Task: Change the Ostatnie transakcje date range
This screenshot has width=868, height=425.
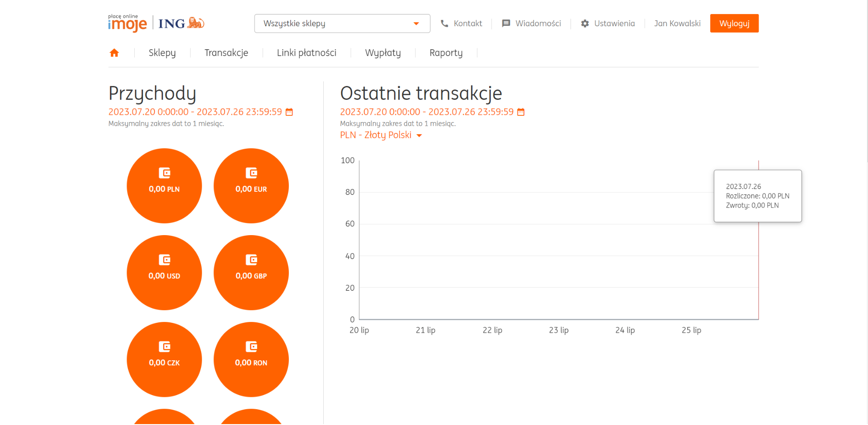Action: pyautogui.click(x=427, y=112)
